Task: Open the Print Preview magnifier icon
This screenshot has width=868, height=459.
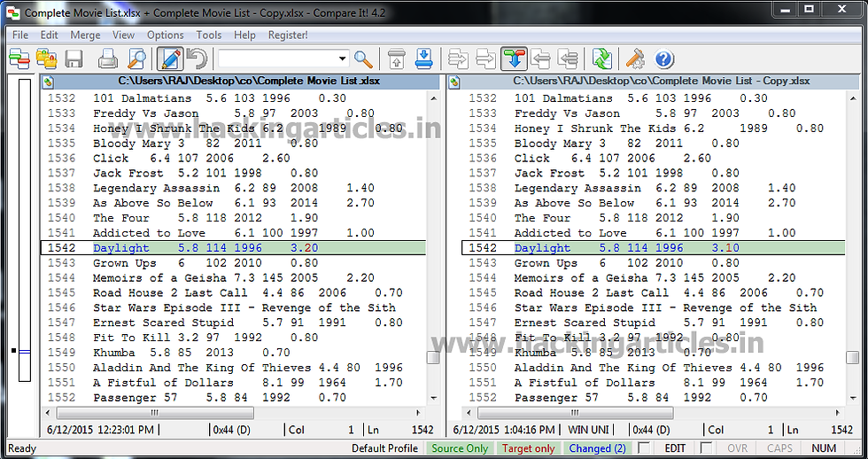Action: click(136, 58)
